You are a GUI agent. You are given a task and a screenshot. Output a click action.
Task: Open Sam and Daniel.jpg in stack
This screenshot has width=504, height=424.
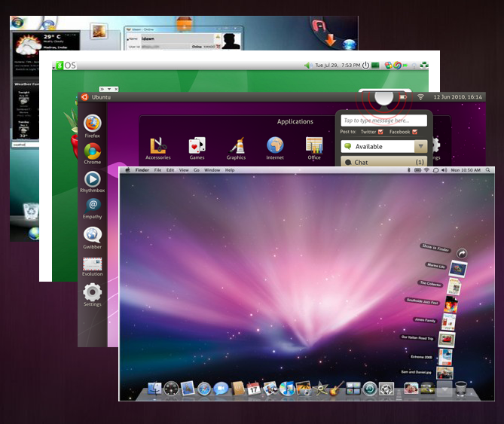point(444,374)
